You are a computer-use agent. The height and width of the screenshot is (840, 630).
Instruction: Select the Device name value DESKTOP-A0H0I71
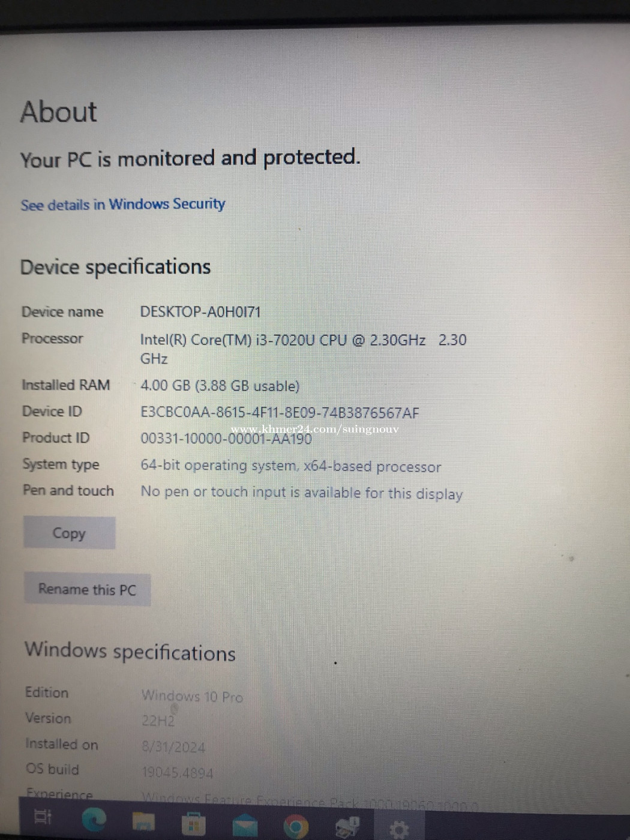click(200, 312)
